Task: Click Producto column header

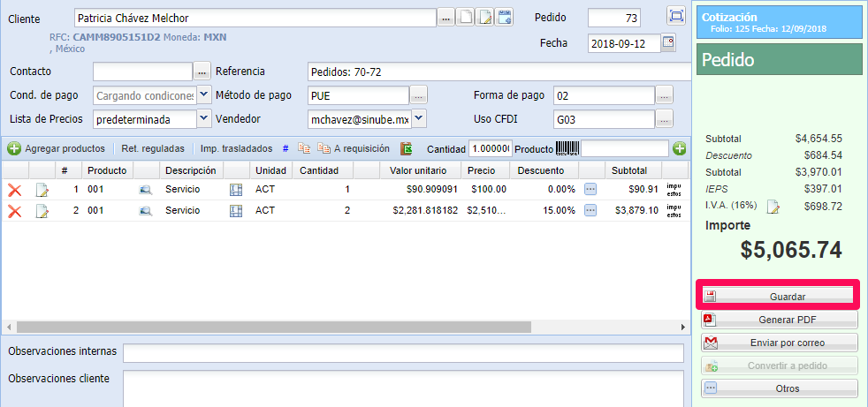Action: (x=107, y=170)
